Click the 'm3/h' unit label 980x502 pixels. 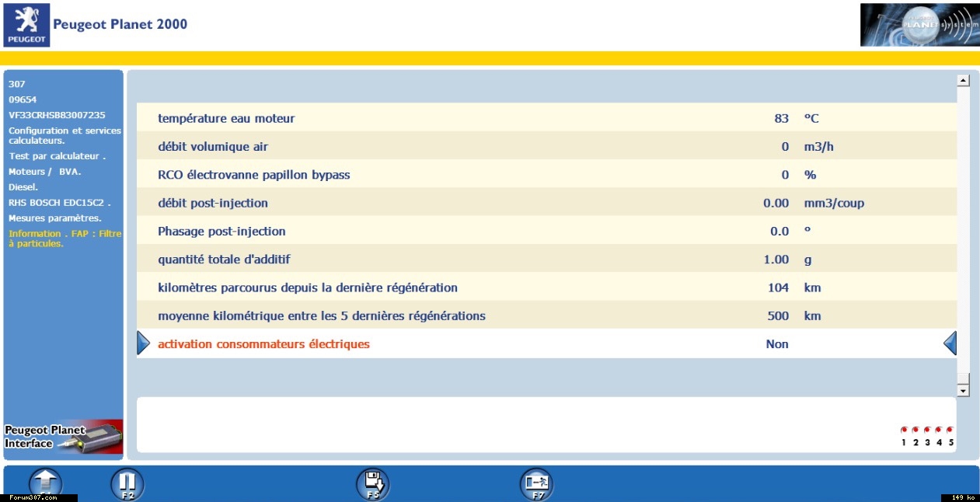[818, 147]
